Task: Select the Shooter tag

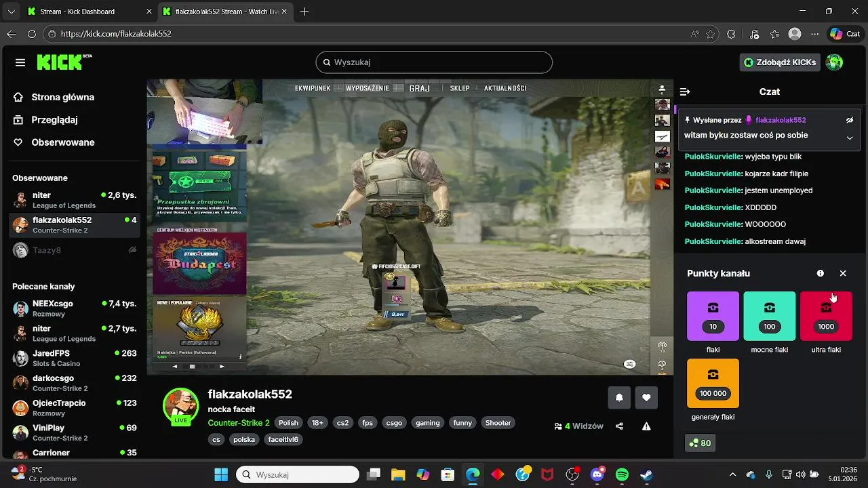Action: point(498,423)
